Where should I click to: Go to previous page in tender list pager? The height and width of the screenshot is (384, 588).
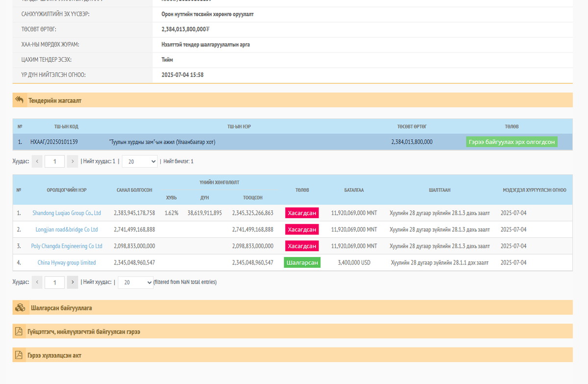tap(37, 161)
